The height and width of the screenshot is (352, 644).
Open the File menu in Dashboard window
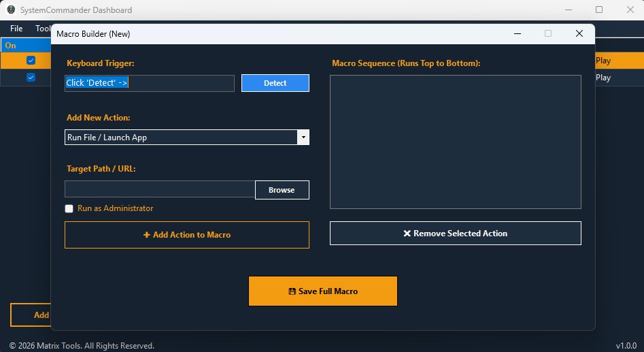16,29
